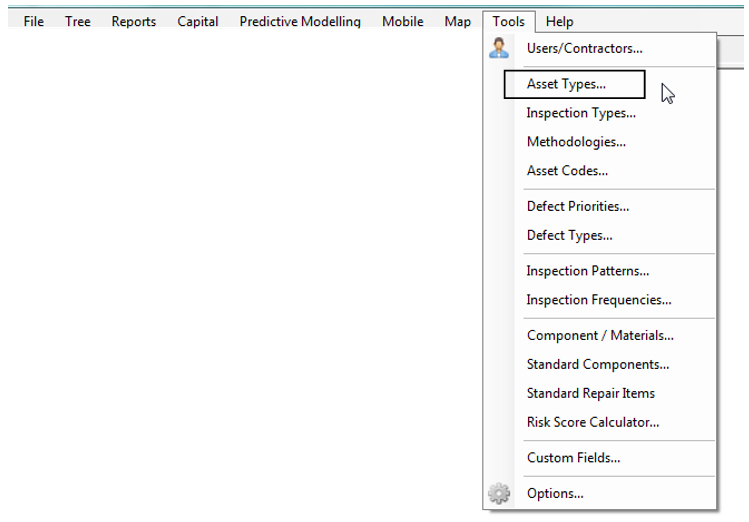Open the Tree menu

[78, 21]
